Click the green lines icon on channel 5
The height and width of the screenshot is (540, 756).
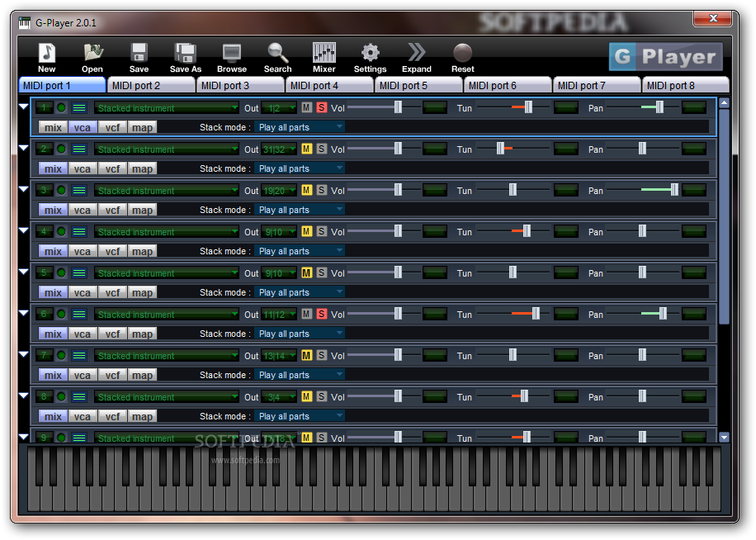[x=79, y=273]
